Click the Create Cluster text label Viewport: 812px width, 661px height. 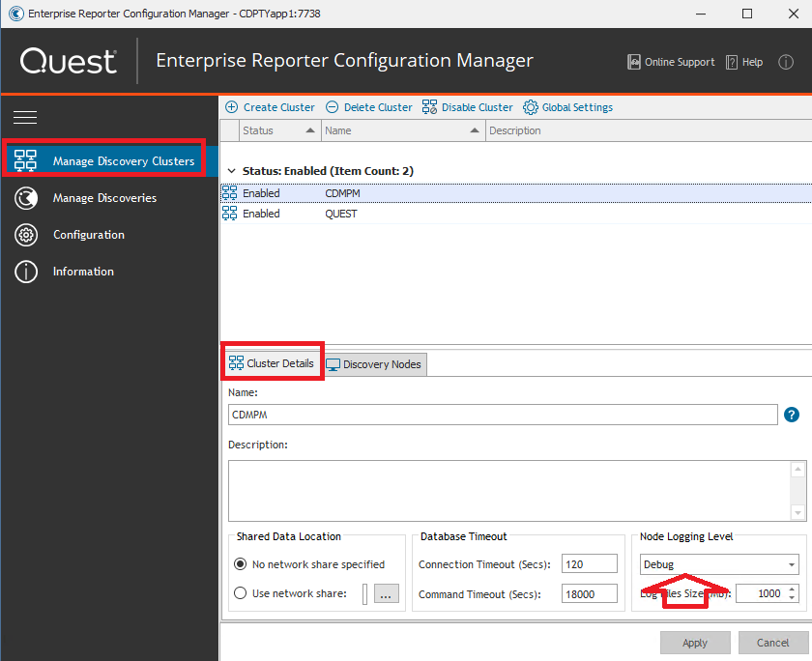[x=279, y=107]
